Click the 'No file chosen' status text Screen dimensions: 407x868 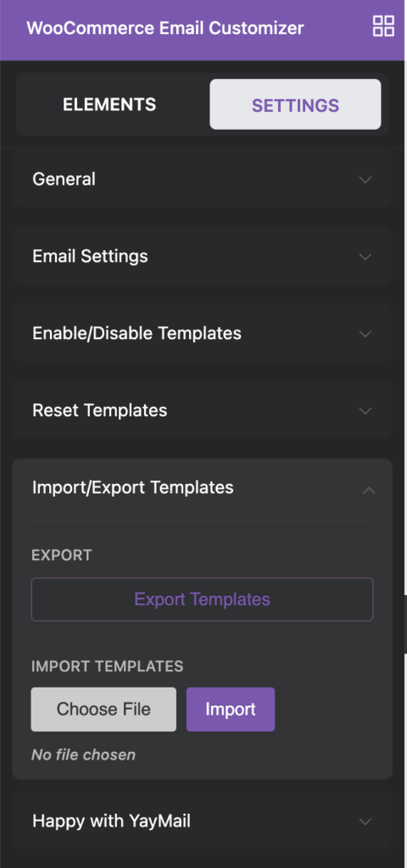click(x=83, y=754)
